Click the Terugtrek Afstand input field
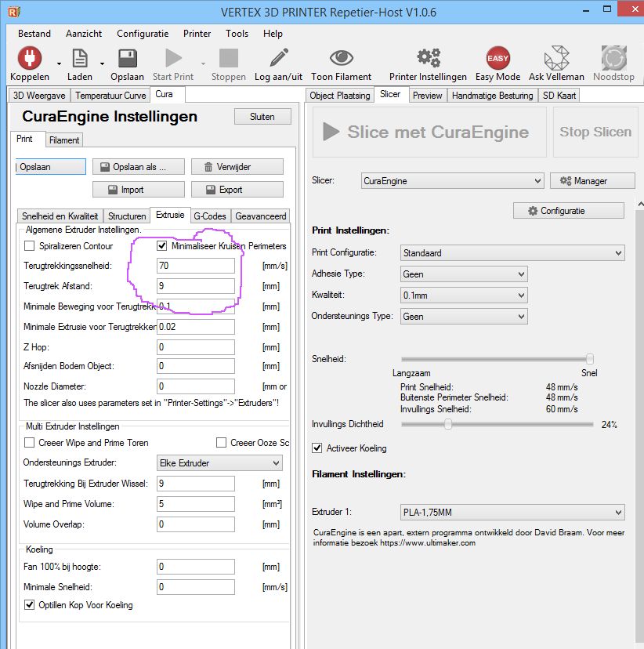This screenshot has width=644, height=649. [196, 286]
